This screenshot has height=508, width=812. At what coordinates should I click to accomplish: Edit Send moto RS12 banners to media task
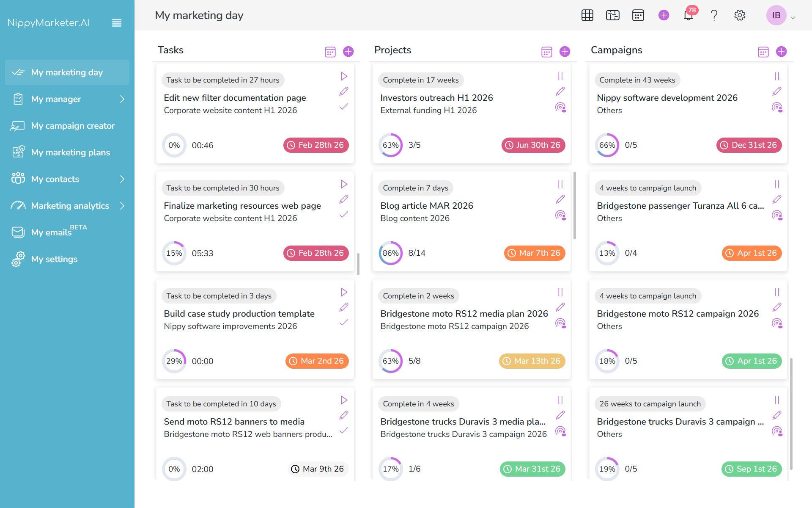[344, 415]
